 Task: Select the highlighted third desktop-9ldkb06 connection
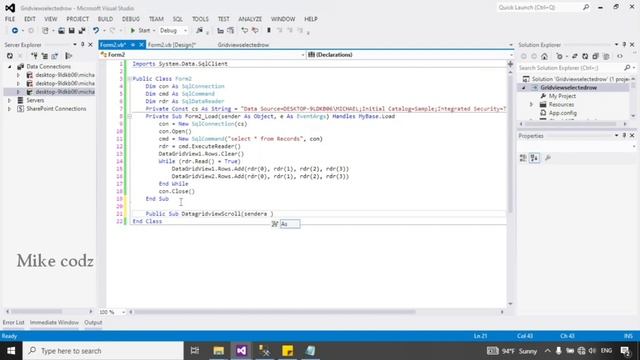click(65, 92)
